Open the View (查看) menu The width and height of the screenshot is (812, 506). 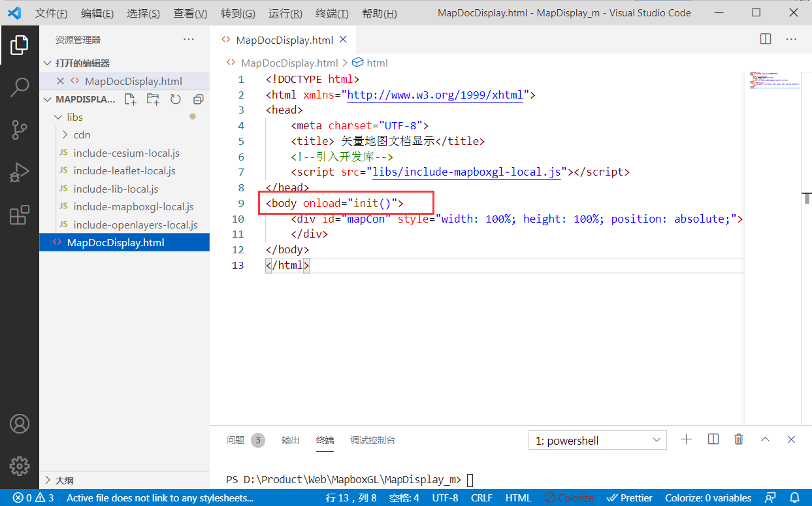(x=190, y=14)
